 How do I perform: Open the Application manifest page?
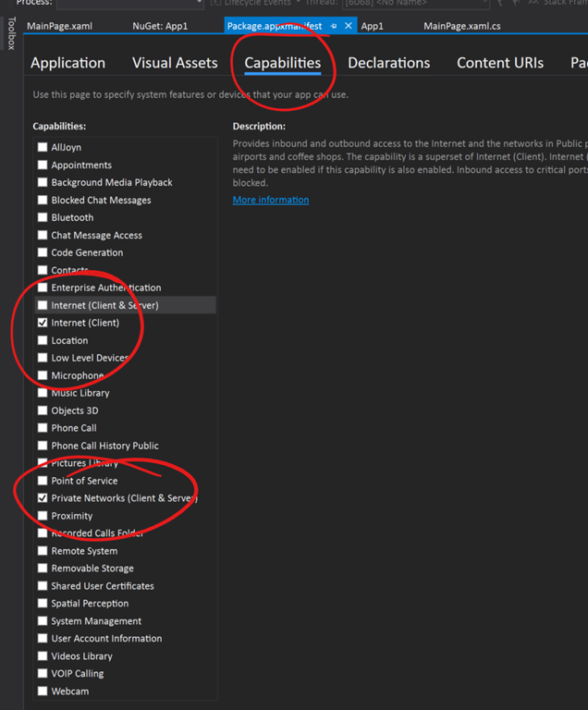click(67, 63)
